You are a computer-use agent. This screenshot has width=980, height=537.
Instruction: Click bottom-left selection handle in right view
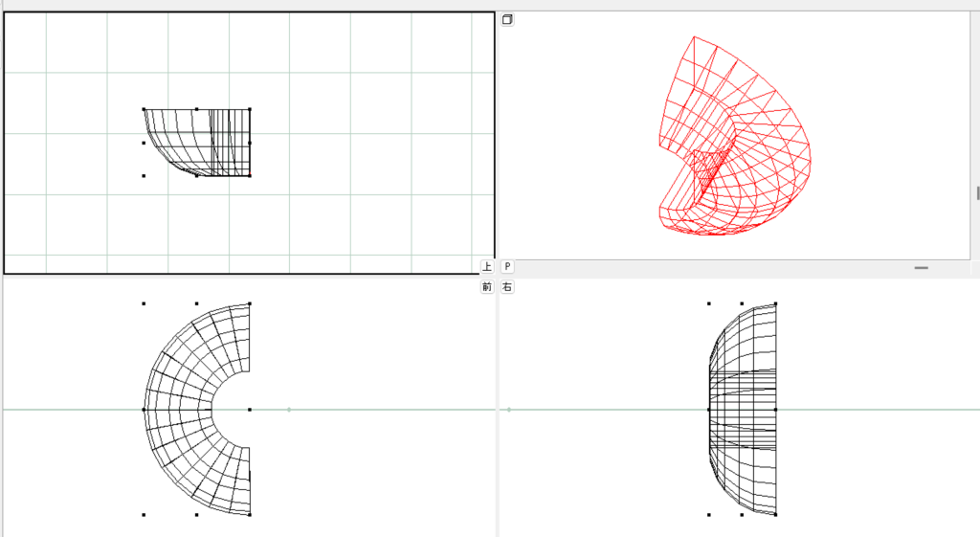tap(709, 515)
